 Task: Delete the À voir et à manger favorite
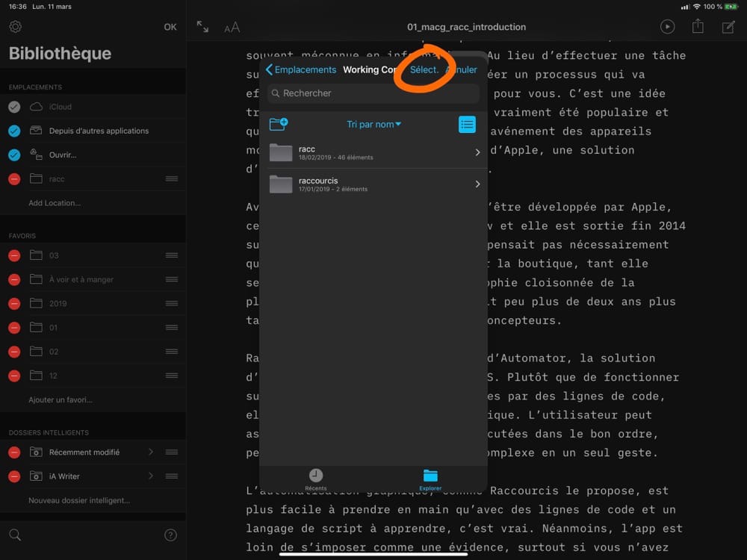click(14, 279)
